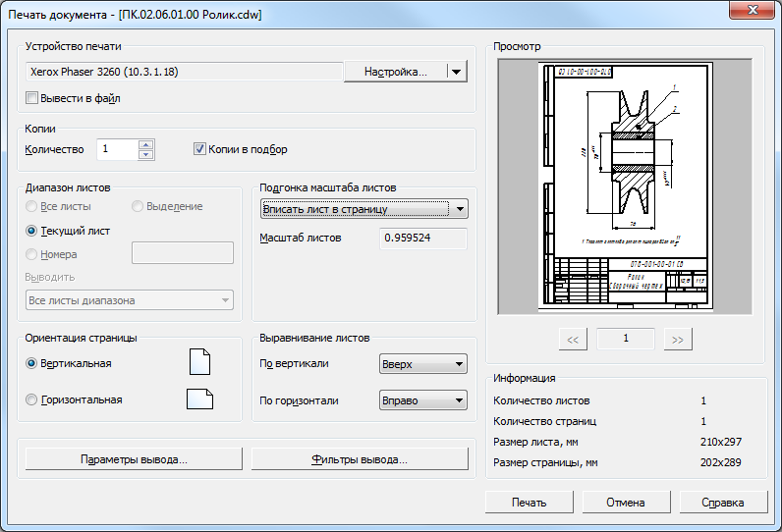Select the 'Текущий лист' radio button
This screenshot has height=532, width=782.
32,231
